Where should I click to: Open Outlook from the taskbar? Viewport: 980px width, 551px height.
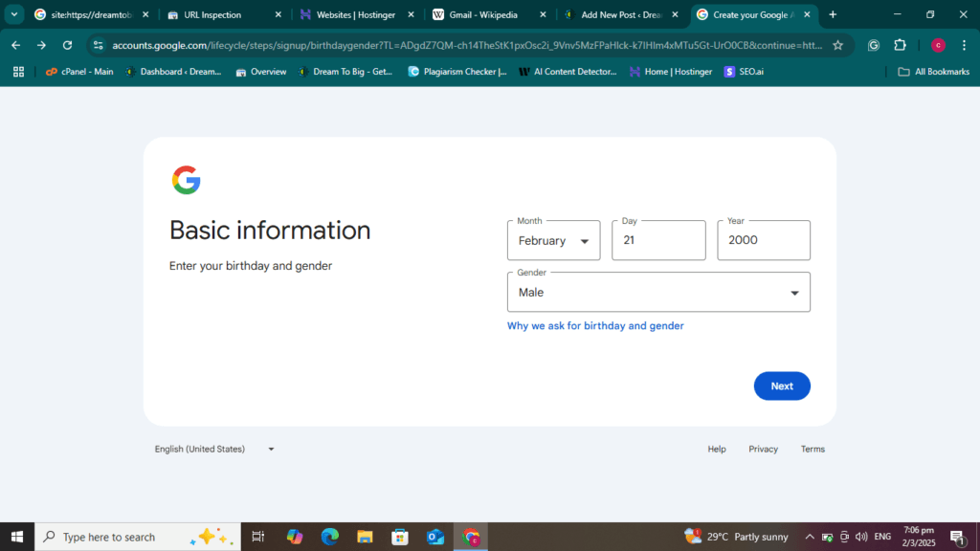click(435, 537)
